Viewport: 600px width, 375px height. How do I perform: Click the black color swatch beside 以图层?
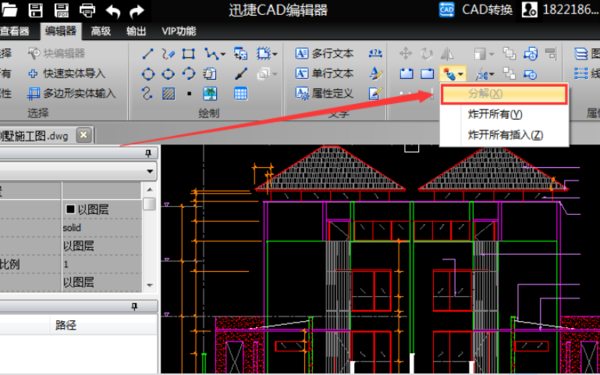pos(70,209)
